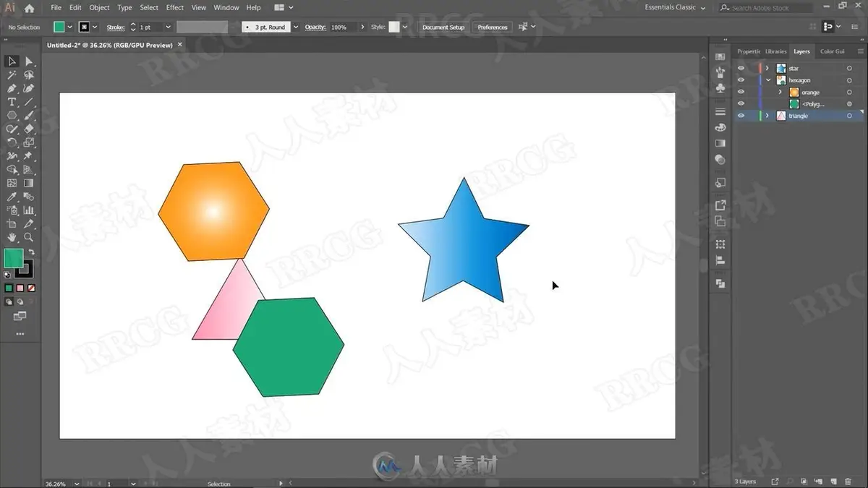The width and height of the screenshot is (868, 488).
Task: Open the File menu
Action: point(56,7)
